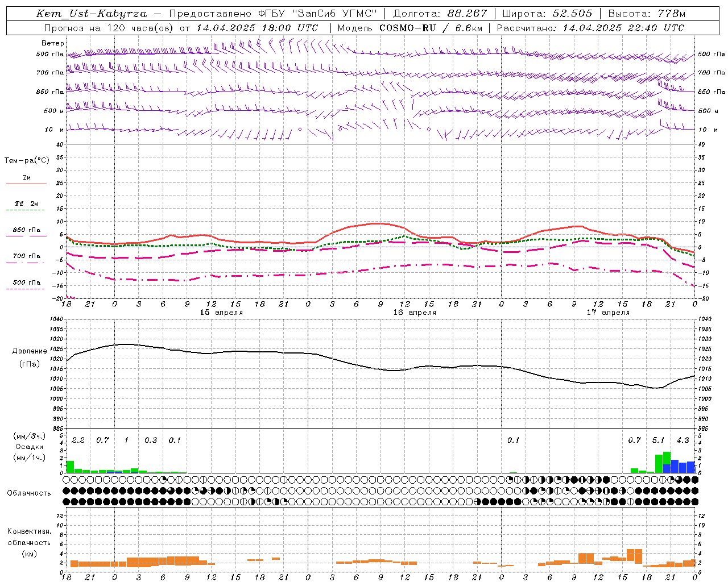The height and width of the screenshot is (582, 728).
Task: Click the Рассчитано: 14.04.2025 22:40 UTC timestamp
Action: click(590, 28)
